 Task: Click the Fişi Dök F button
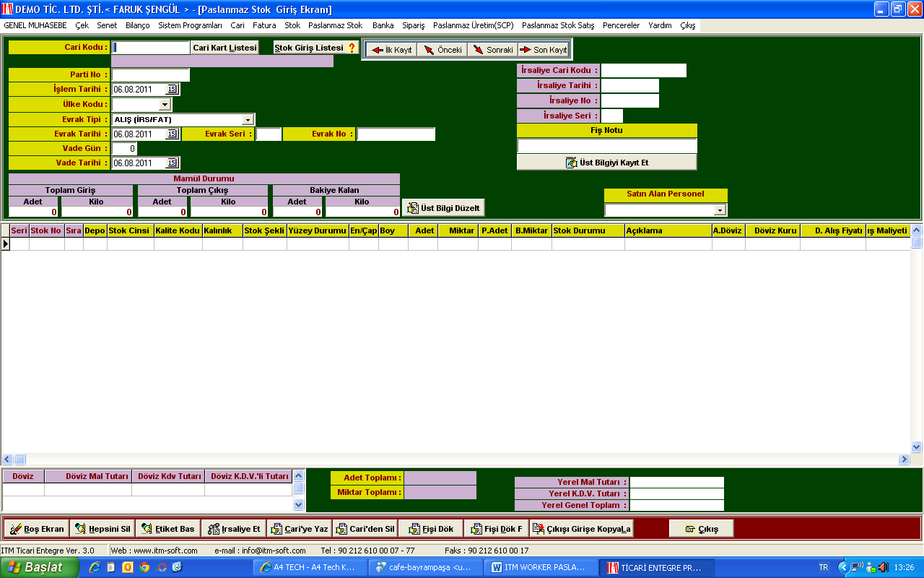point(497,529)
